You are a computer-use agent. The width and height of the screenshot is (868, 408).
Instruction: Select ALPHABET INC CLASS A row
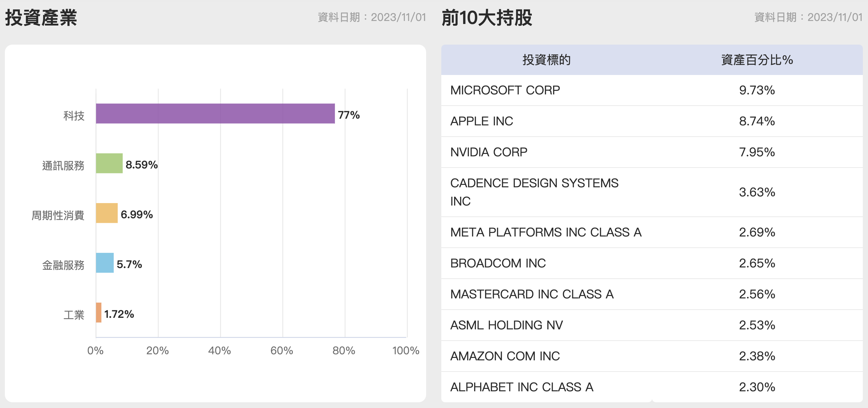coord(521,387)
